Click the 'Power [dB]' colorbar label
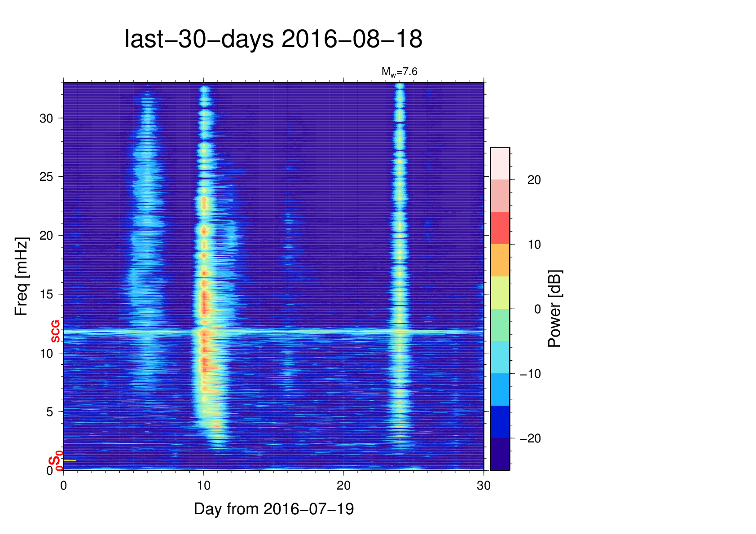Screen dimensions: 756x534 click(555, 309)
